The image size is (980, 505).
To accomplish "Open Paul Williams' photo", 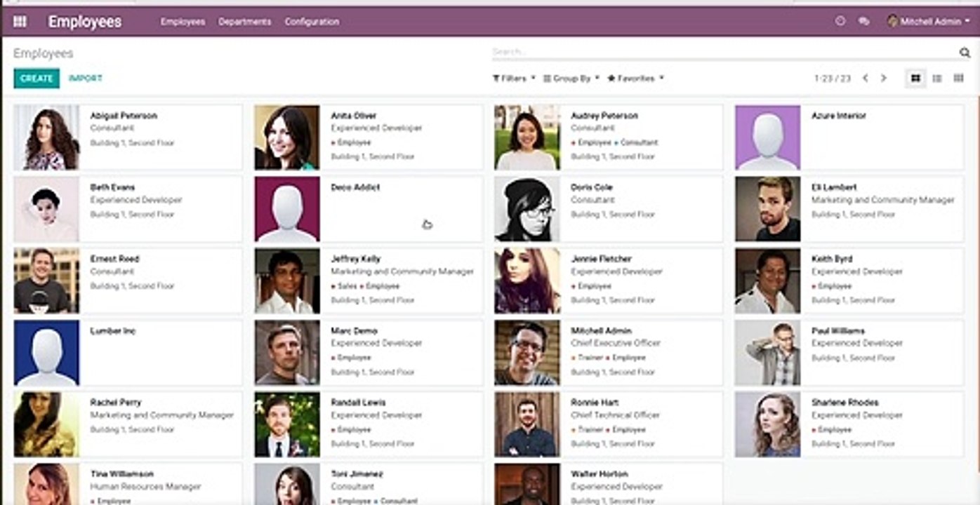I will click(x=768, y=353).
